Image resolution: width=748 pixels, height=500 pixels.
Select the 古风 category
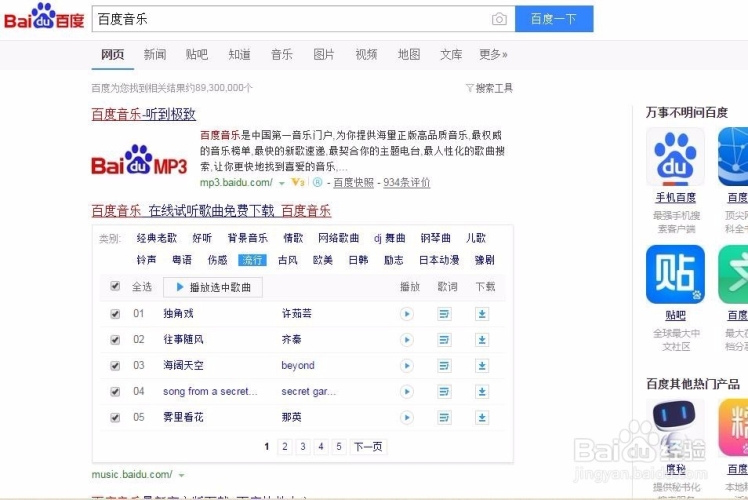[288, 260]
